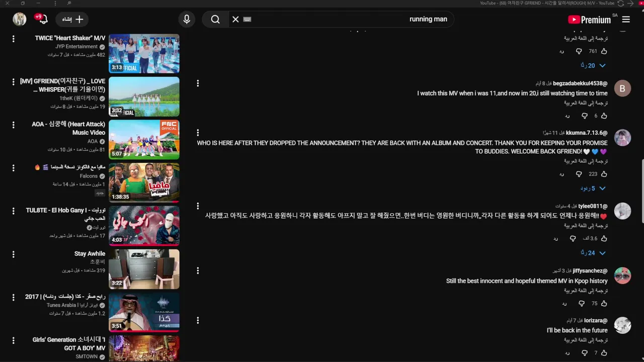644x362 pixels.
Task: Open GFRIEND LOVE WHISPER thumbnail
Action: [x=144, y=97]
